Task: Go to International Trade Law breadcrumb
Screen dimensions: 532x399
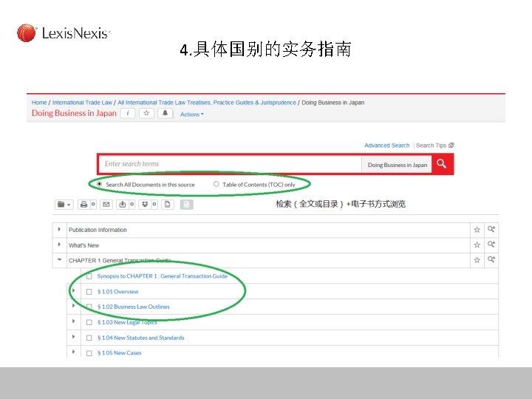Action: [82, 103]
